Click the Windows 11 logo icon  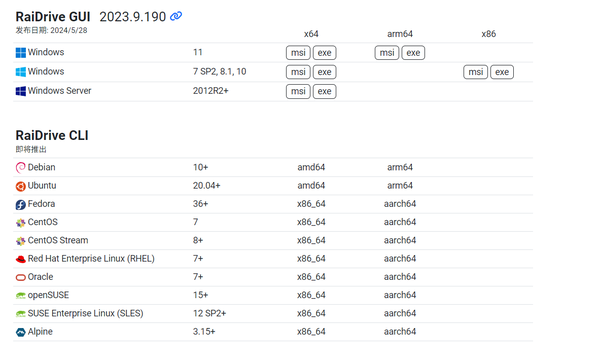21,52
